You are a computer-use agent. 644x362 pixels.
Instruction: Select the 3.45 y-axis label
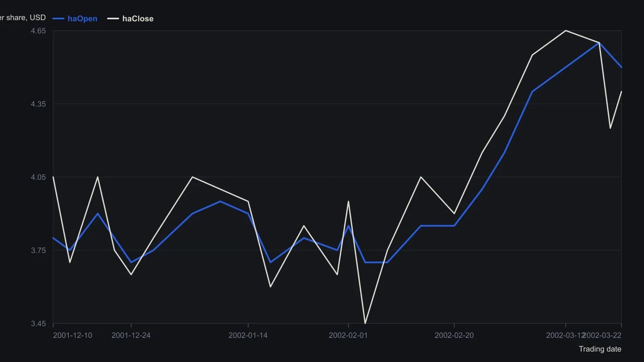point(38,323)
